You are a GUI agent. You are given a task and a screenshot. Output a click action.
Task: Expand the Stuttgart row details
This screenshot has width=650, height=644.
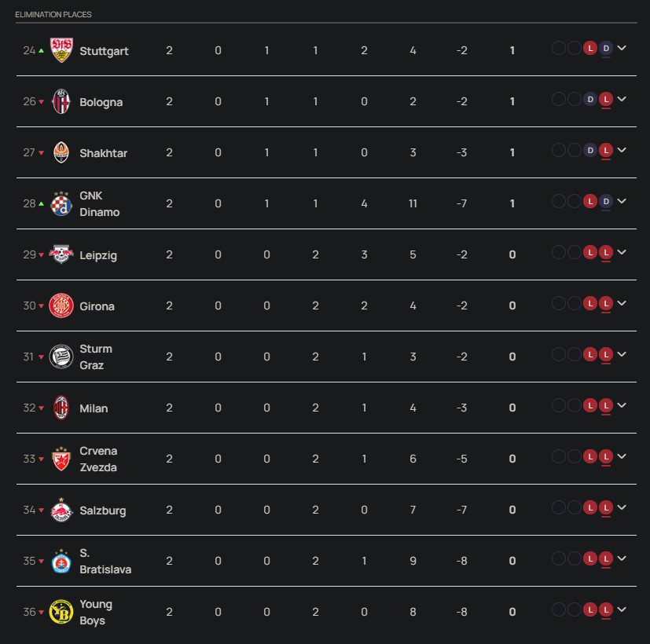point(622,49)
